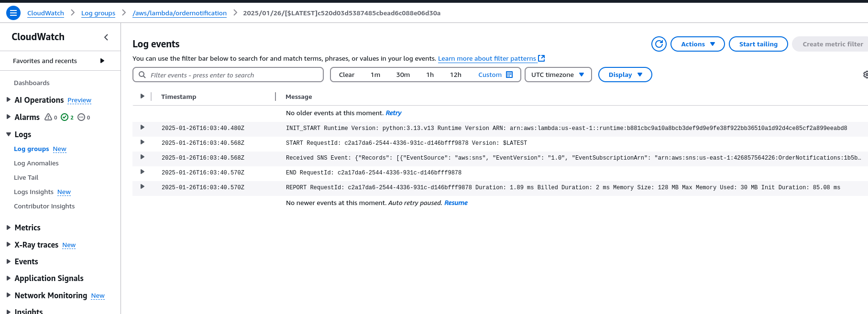Select the 1h time range
The width and height of the screenshot is (868, 314).
(430, 75)
